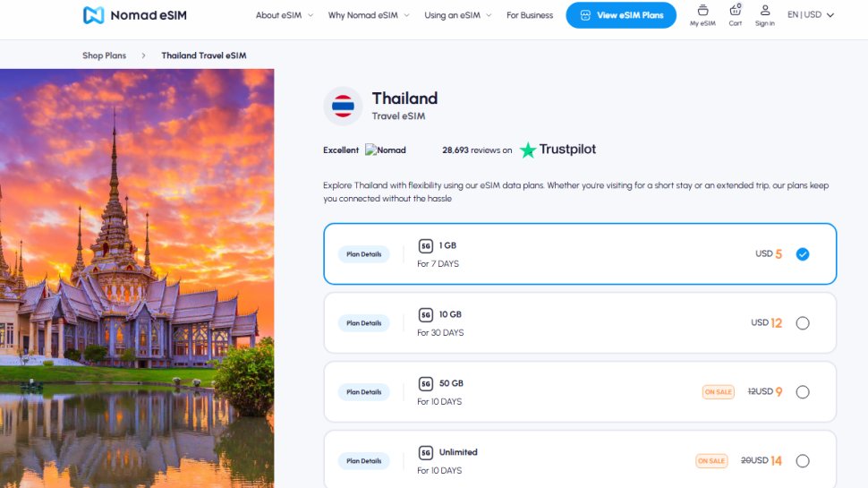
Task: Go to the Shop Plans breadcrumb link
Action: click(104, 56)
